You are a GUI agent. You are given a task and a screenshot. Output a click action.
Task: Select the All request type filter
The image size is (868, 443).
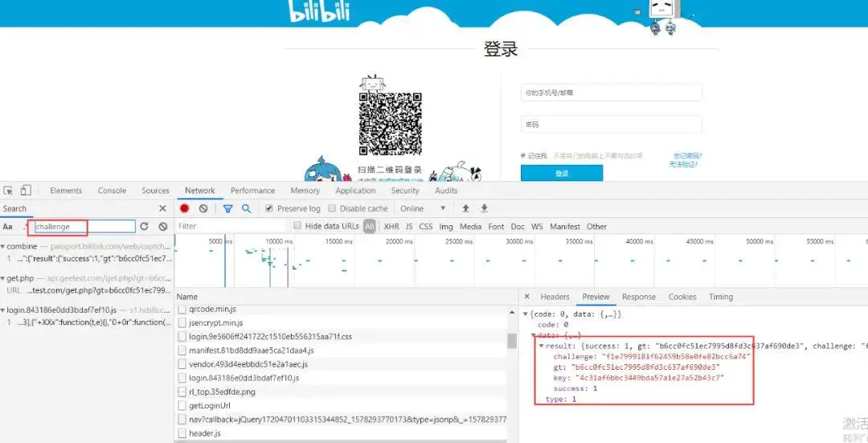click(369, 226)
